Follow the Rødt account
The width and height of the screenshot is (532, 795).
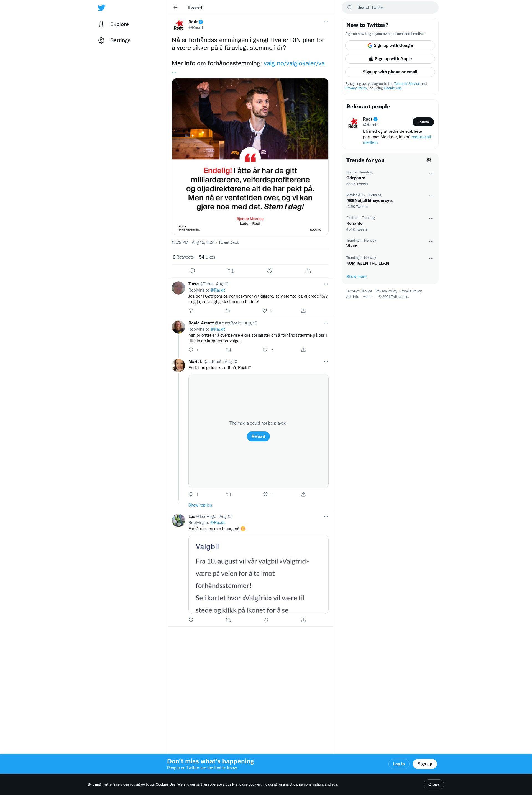[x=423, y=122]
